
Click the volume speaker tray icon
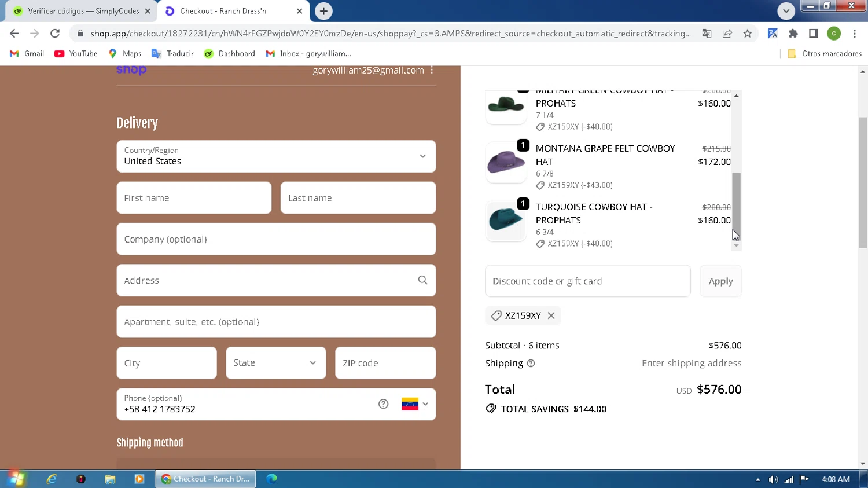pos(774,479)
